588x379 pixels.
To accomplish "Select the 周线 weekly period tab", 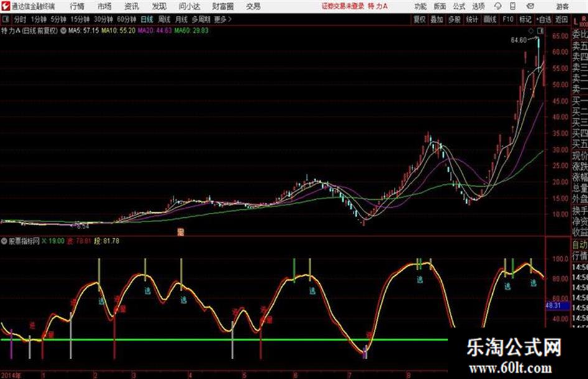I will [x=164, y=19].
